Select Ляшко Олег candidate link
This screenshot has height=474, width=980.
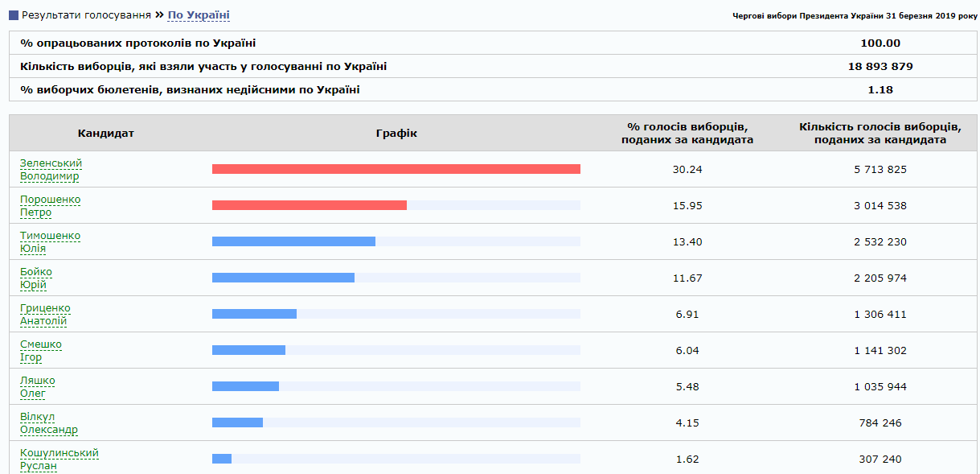tap(37, 387)
